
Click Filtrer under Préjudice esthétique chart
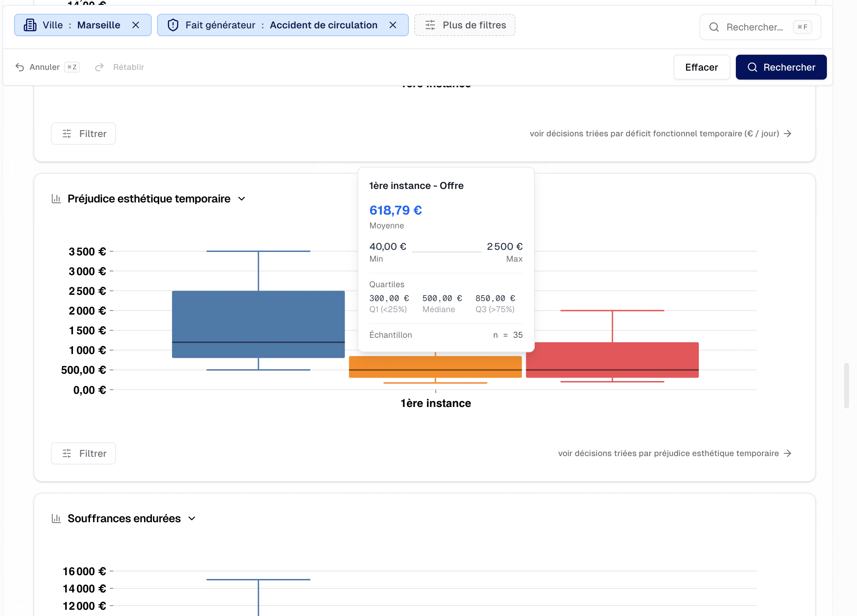[x=83, y=453]
